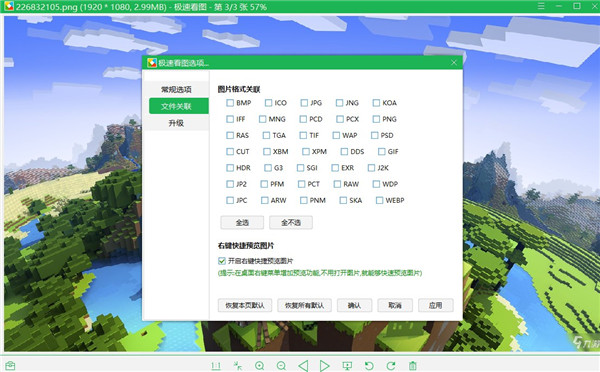Check the JPG format checkbox
Viewport: 600px width, 372px height.
(304, 103)
